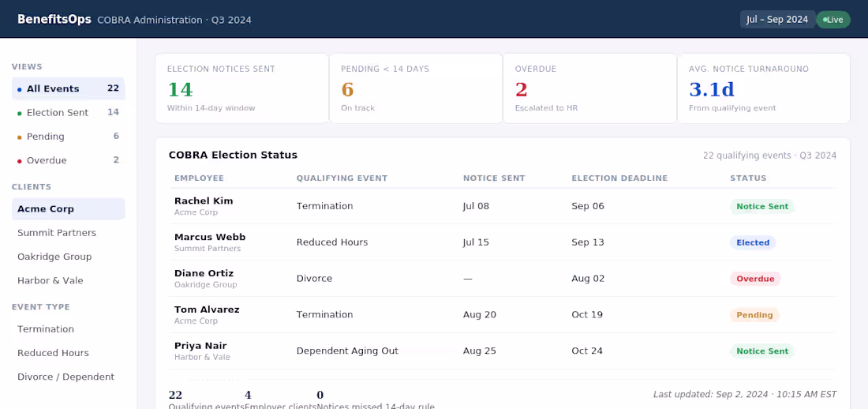
Task: Select the Pending view in sidebar
Action: 68,137
